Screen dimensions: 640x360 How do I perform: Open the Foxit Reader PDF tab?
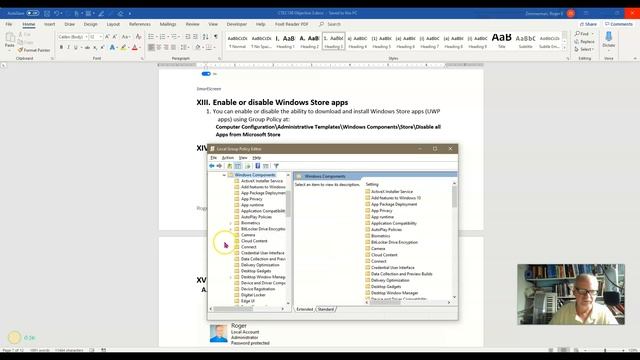291,24
